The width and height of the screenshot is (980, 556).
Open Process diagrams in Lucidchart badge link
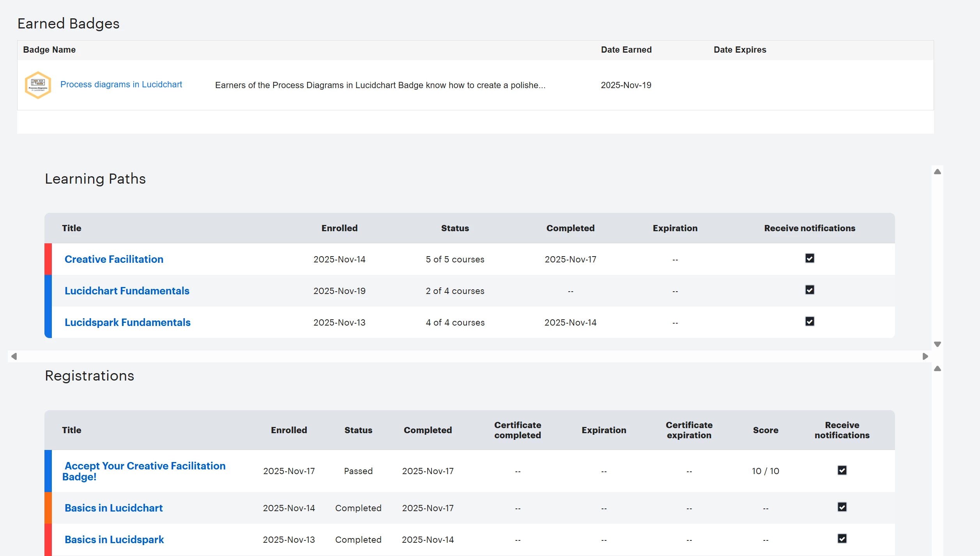(x=121, y=85)
